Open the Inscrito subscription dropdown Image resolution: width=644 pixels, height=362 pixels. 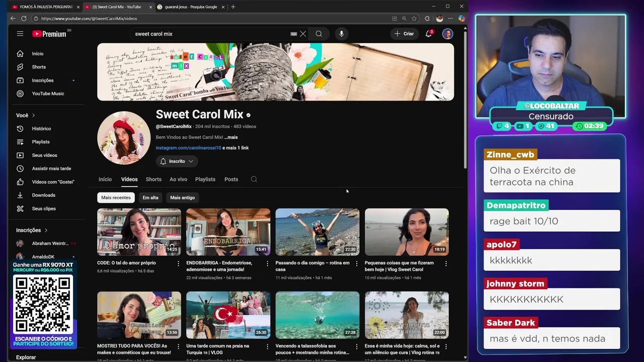[177, 161]
